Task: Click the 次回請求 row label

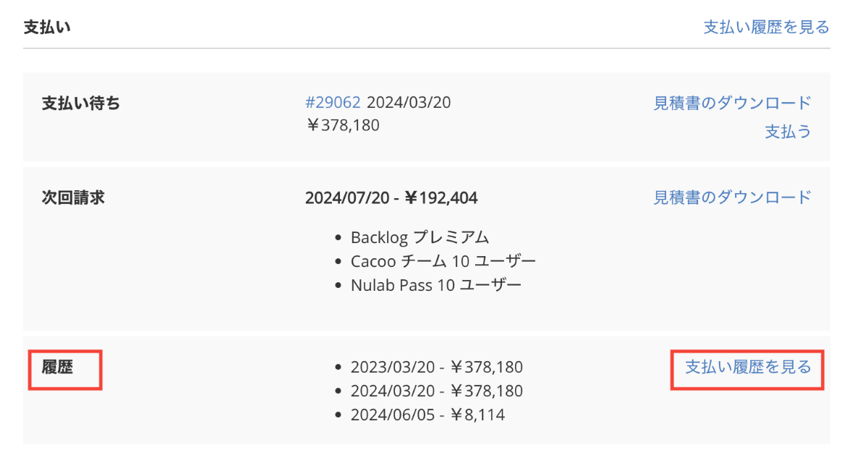Action: click(73, 197)
